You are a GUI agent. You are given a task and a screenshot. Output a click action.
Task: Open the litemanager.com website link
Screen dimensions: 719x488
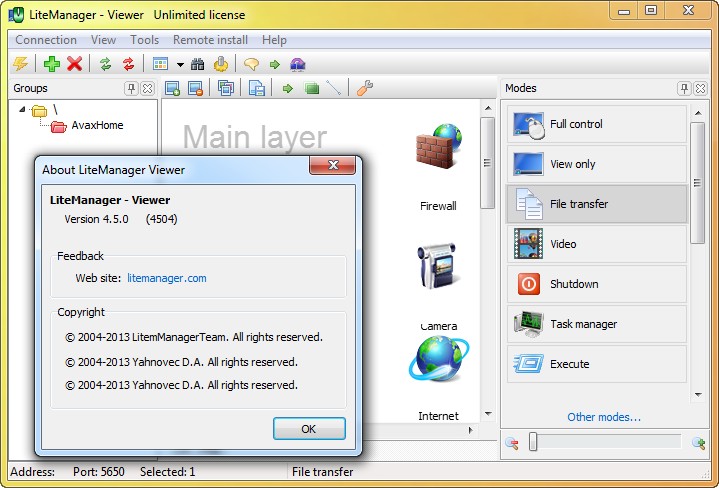167,278
